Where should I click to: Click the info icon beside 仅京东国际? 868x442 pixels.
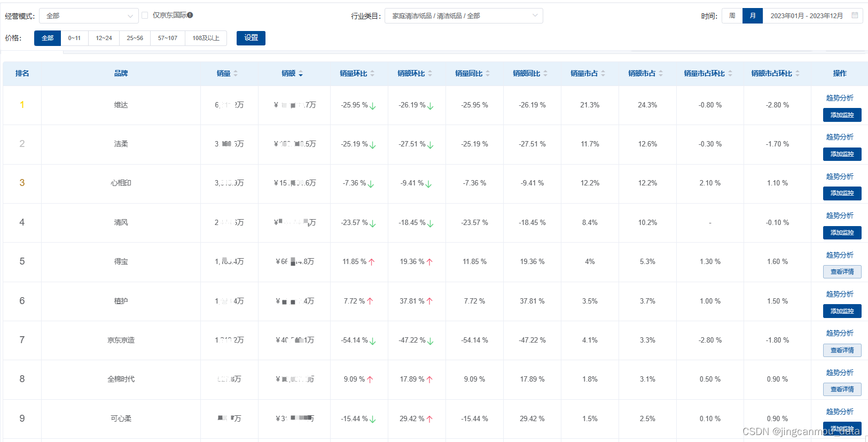tap(190, 15)
